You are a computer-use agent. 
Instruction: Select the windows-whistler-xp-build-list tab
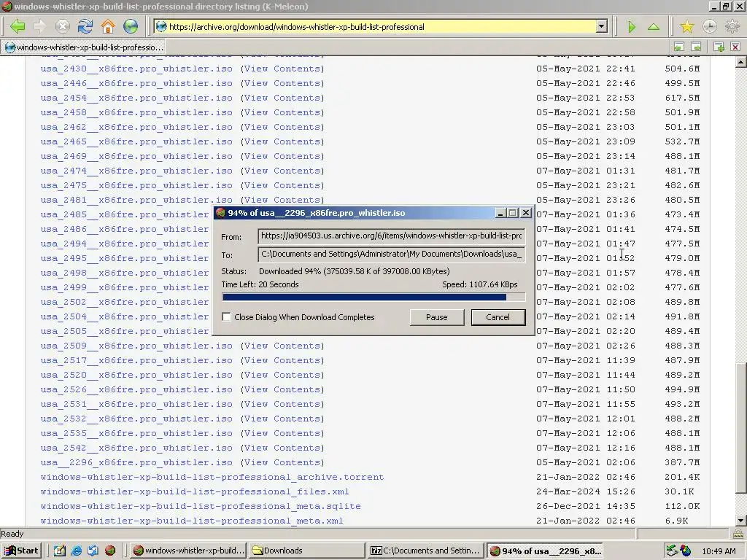click(x=84, y=47)
